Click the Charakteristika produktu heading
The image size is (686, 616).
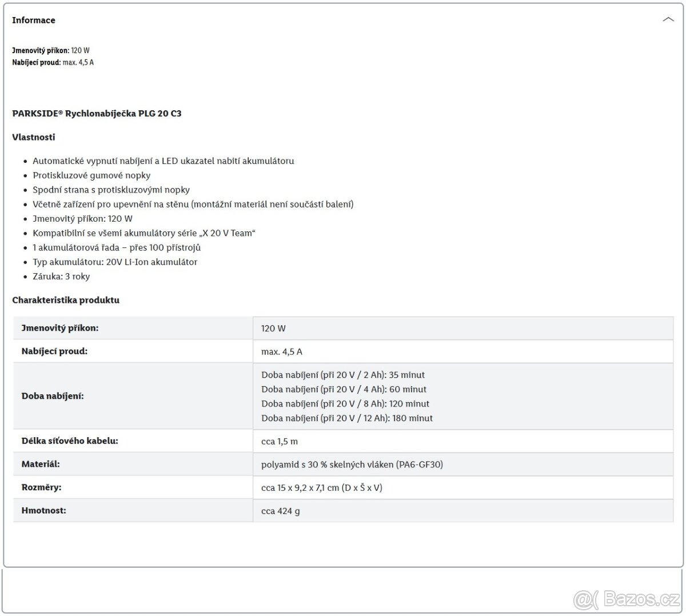[x=66, y=300]
